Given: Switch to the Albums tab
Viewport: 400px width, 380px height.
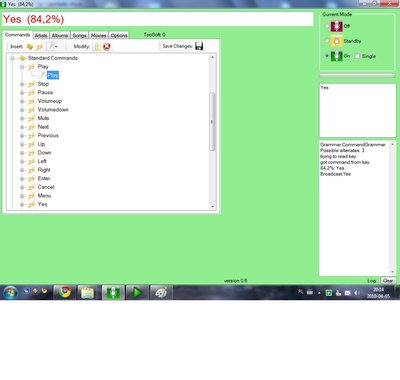Looking at the screenshot, I should click(x=60, y=35).
